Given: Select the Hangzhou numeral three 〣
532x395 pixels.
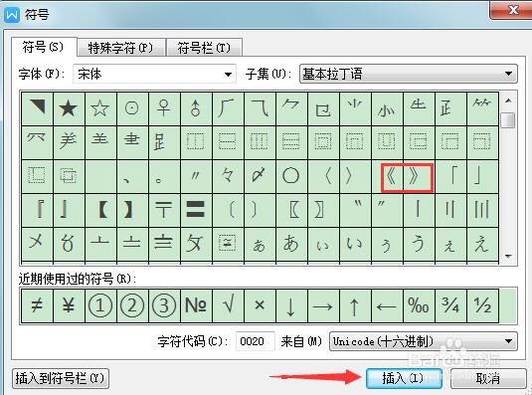Looking at the screenshot, I should point(482,210).
